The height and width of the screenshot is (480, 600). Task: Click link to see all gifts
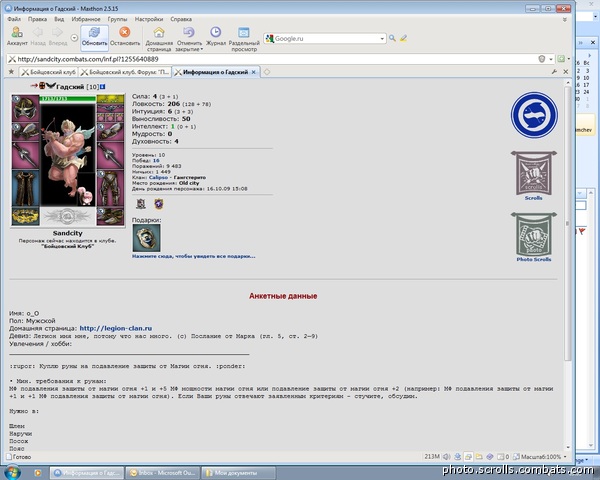pos(194,256)
